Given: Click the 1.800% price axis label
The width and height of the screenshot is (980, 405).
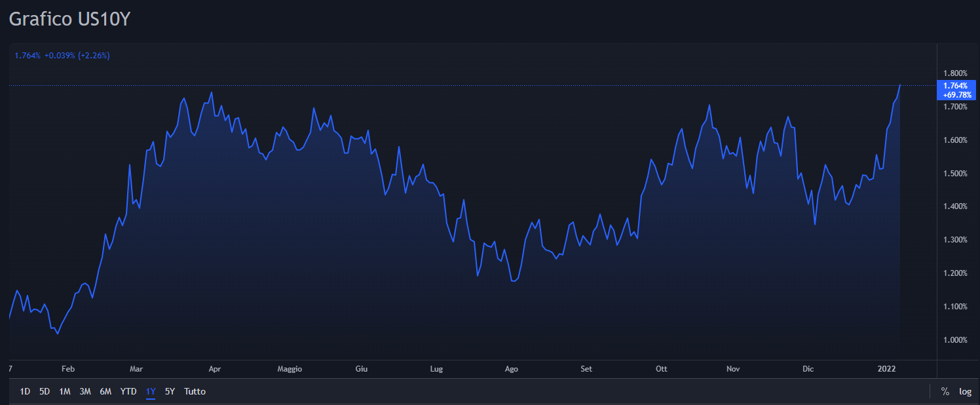Looking at the screenshot, I should coord(955,73).
